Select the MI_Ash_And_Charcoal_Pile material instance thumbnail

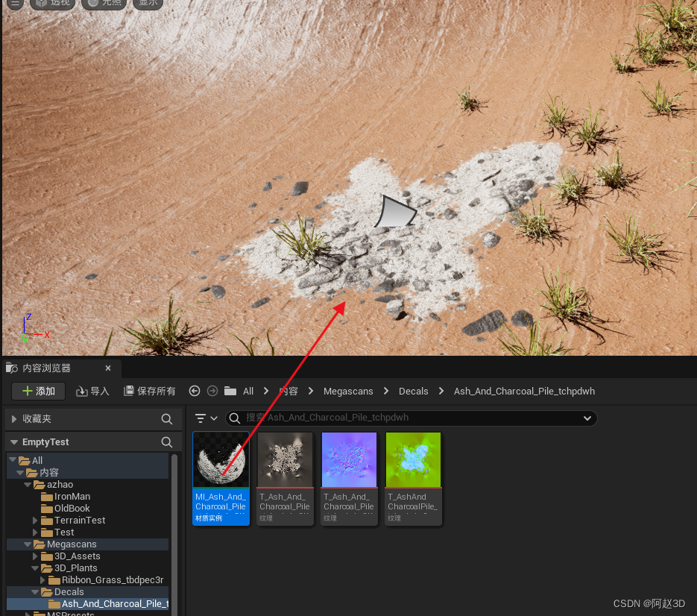pyautogui.click(x=221, y=459)
